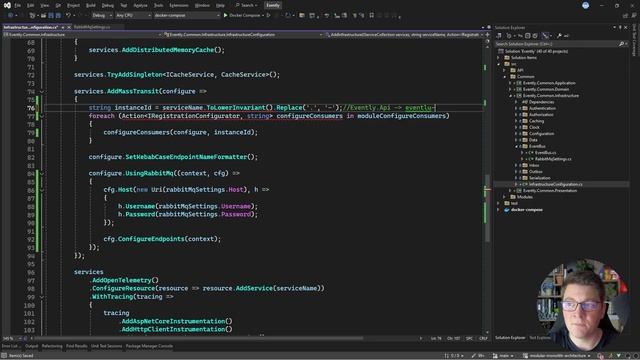The height and width of the screenshot is (360, 640).
Task: Open the Extensions menu
Action: pos(179,5)
